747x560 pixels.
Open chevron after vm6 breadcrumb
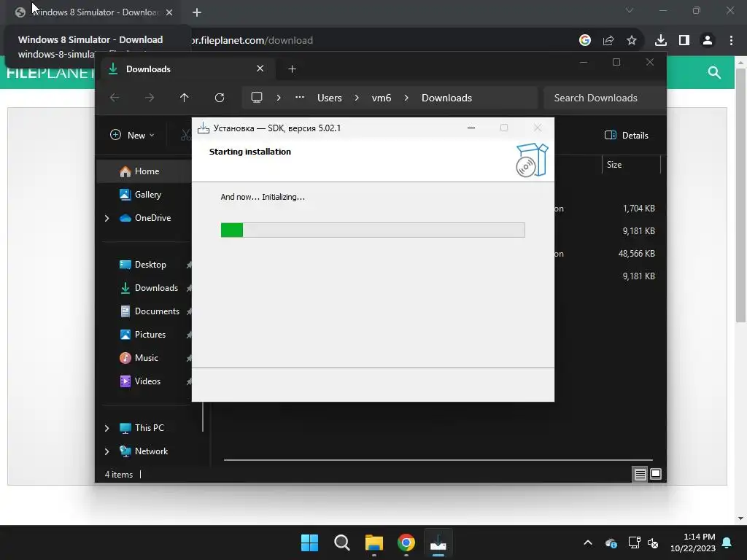click(406, 98)
